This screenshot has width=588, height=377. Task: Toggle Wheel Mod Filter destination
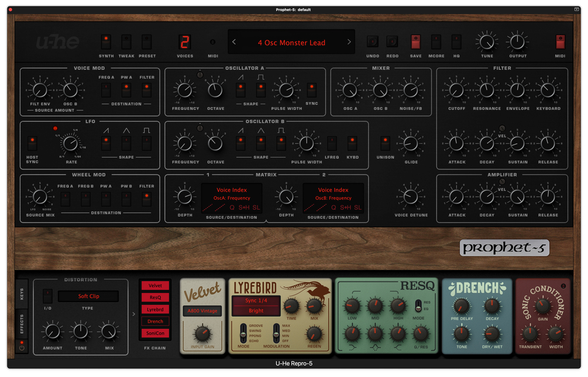point(147,199)
